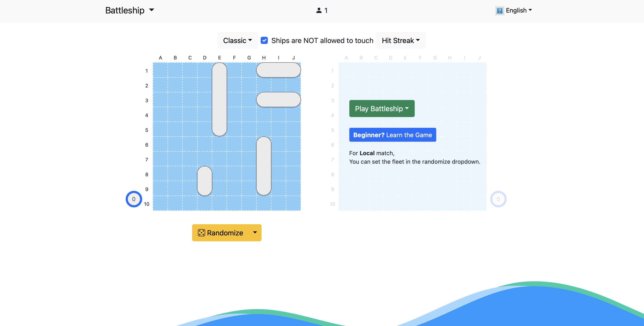Select the four-cell vertical ship in column H
Screen dimensions: 644x326
point(264,166)
